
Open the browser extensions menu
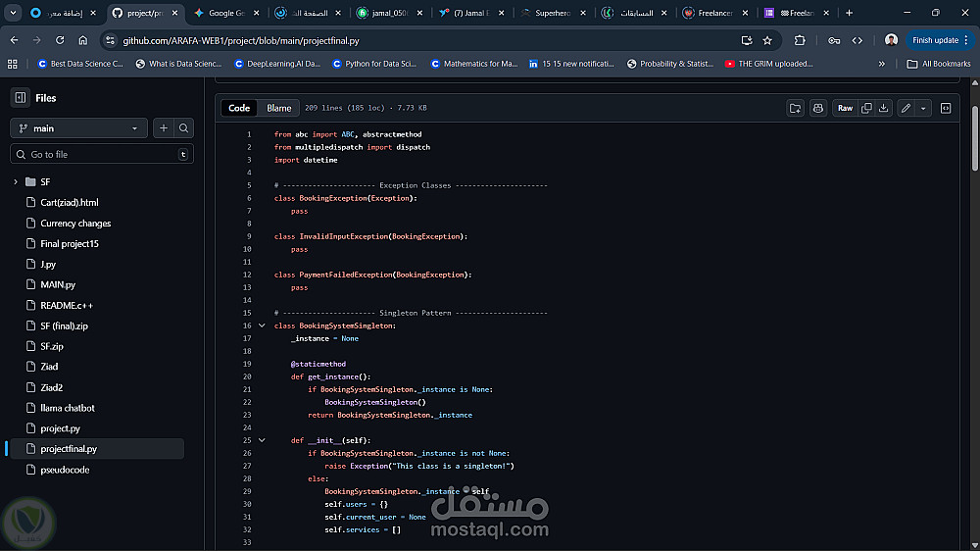800,40
